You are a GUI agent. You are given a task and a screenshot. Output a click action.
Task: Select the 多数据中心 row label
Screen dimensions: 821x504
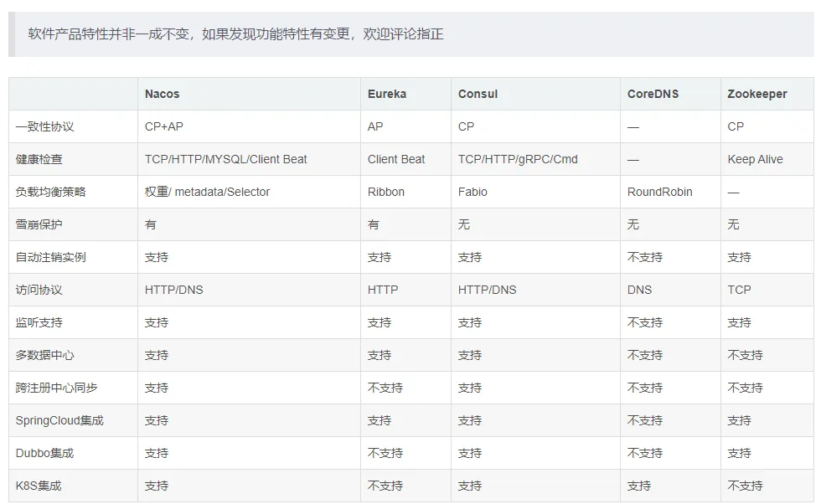point(45,355)
